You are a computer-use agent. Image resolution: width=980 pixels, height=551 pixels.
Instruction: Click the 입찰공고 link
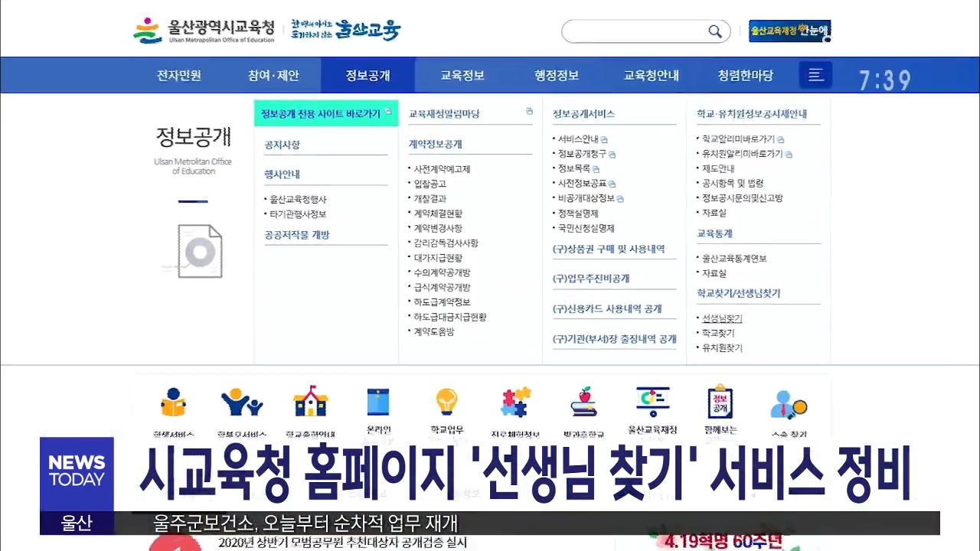pyautogui.click(x=430, y=184)
